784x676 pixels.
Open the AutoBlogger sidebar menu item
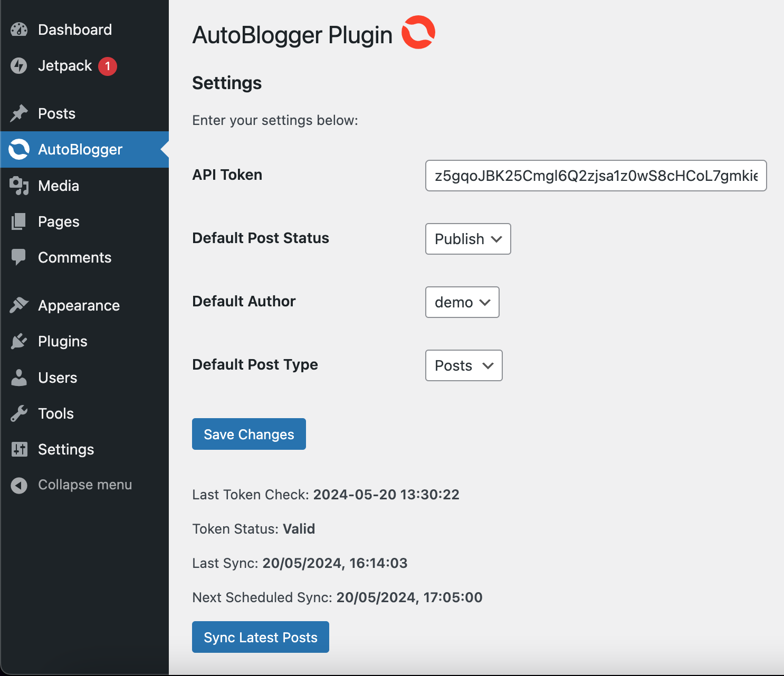pos(80,150)
